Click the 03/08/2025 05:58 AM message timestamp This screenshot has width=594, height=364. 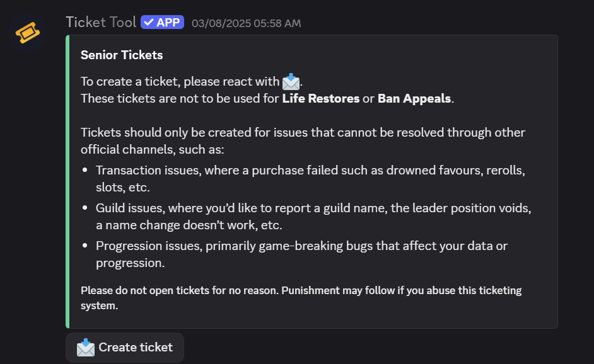pos(246,23)
